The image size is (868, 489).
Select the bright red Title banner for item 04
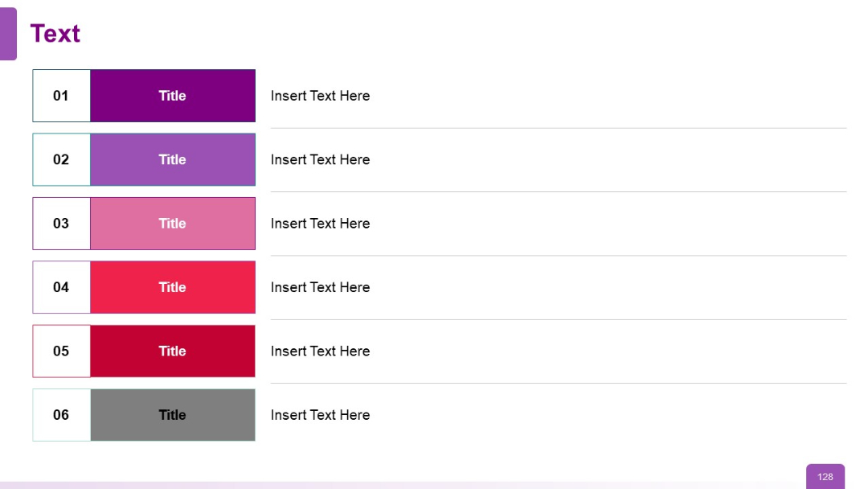coord(172,287)
